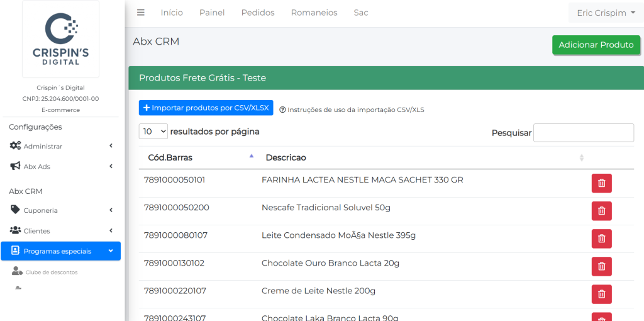The width and height of the screenshot is (644, 321).
Task: Click Importar produtos por CSV/XLSX button
Action: click(206, 108)
